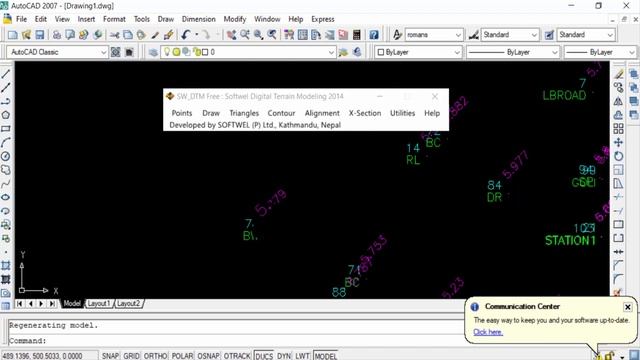Click the Erase tool in Modify toolbar
Screen dimensions: 640x360
[x=619, y=74]
